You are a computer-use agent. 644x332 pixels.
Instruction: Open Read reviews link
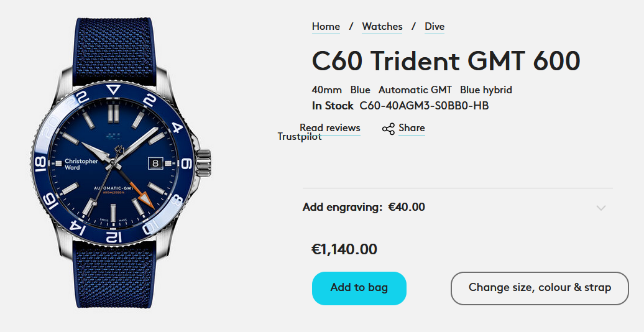[x=330, y=127]
